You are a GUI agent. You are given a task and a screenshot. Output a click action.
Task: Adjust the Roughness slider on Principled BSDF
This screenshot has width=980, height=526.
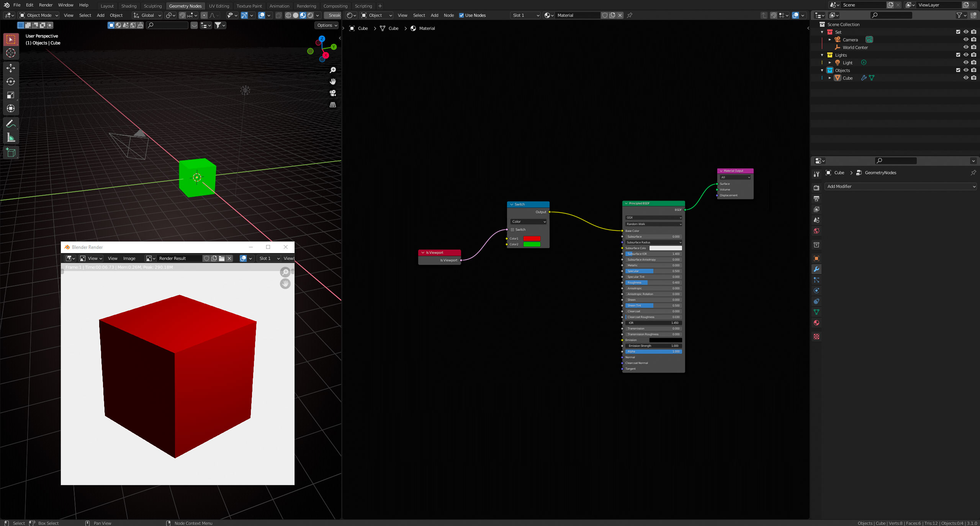[653, 283]
